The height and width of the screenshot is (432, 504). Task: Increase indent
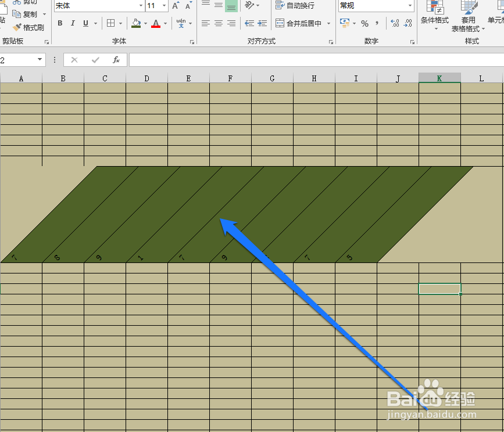262,23
